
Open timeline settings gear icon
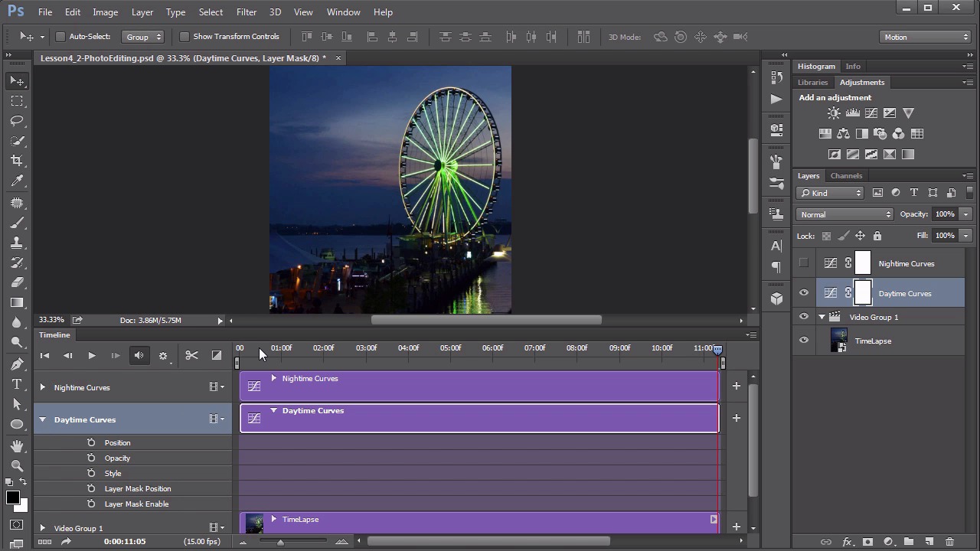(162, 356)
